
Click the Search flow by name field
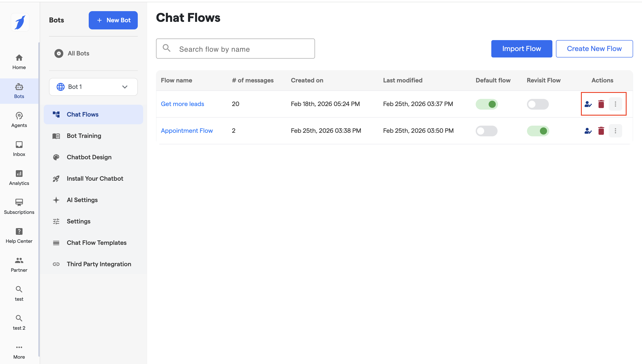point(235,49)
